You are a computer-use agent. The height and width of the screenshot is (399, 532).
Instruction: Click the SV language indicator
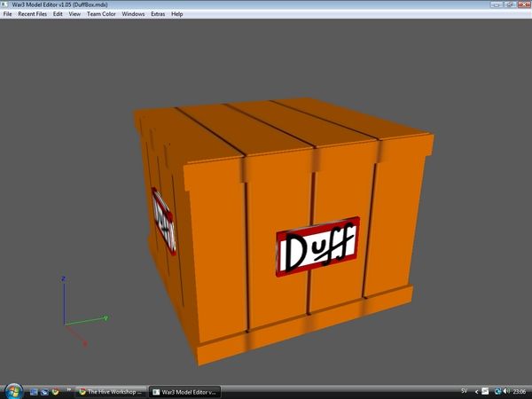click(x=464, y=391)
